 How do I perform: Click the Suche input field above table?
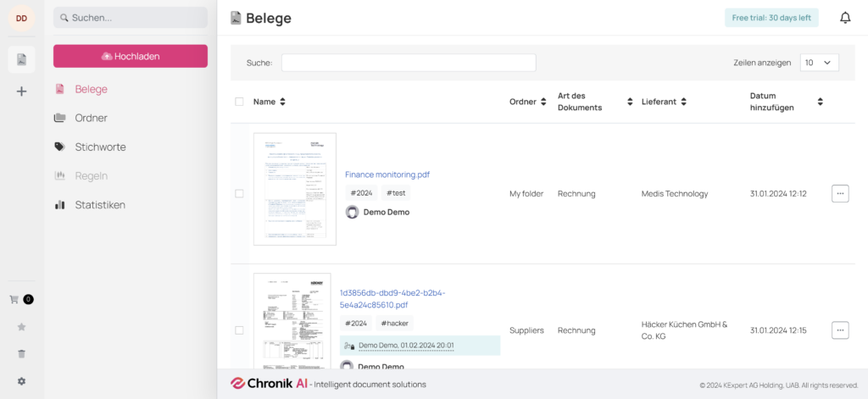click(409, 63)
